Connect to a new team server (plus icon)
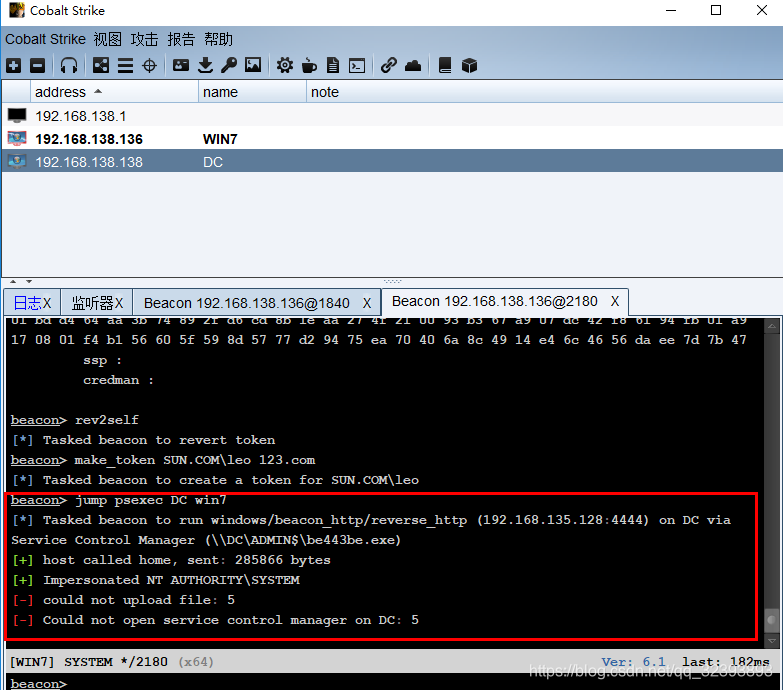The height and width of the screenshot is (690, 783). click(13, 65)
